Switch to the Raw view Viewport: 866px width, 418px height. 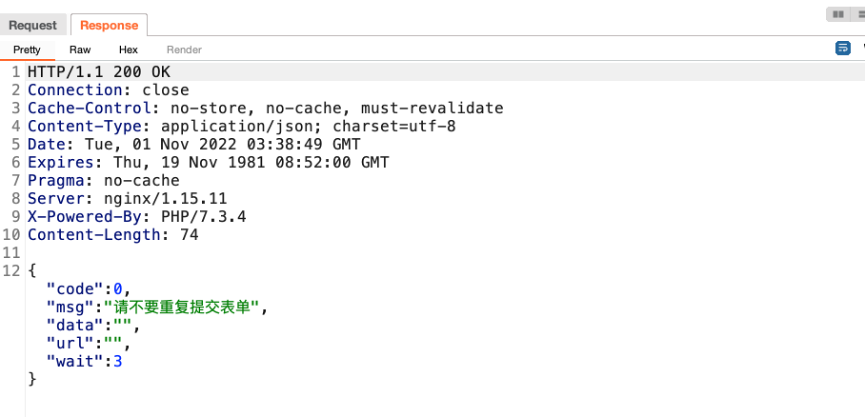coord(80,50)
